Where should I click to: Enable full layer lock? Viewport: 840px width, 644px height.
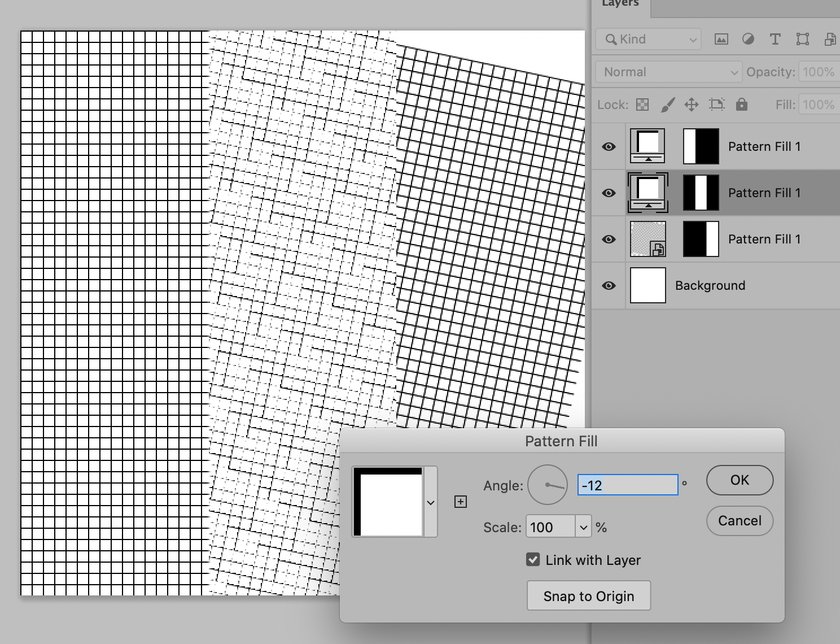pyautogui.click(x=742, y=105)
